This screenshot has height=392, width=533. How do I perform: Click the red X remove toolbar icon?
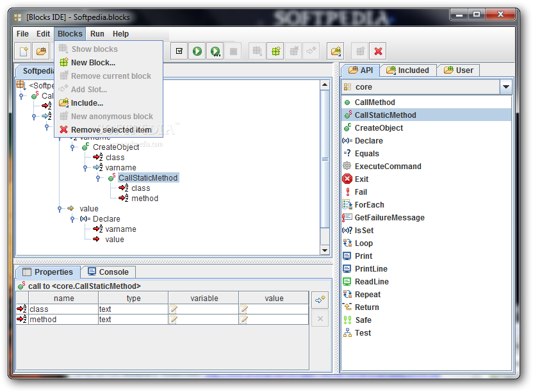pyautogui.click(x=378, y=51)
